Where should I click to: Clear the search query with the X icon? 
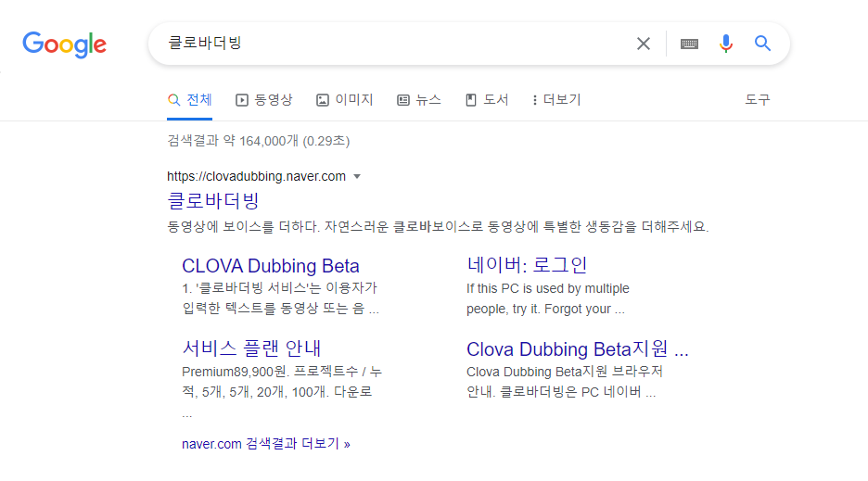tap(644, 44)
